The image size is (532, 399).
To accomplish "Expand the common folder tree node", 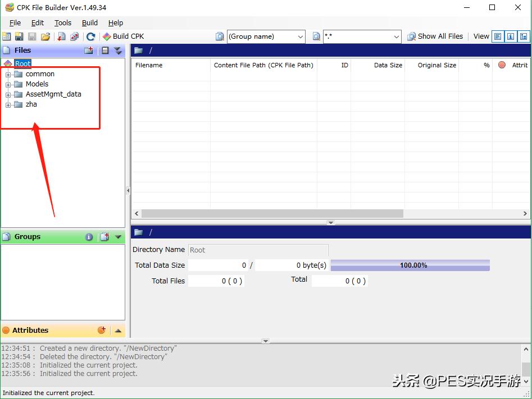I will click(8, 74).
